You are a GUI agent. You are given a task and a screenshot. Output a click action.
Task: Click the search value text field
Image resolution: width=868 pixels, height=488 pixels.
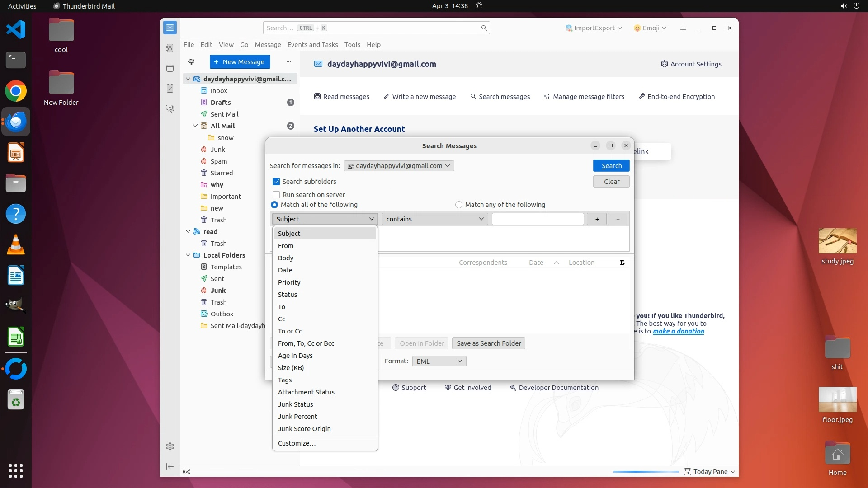click(538, 219)
